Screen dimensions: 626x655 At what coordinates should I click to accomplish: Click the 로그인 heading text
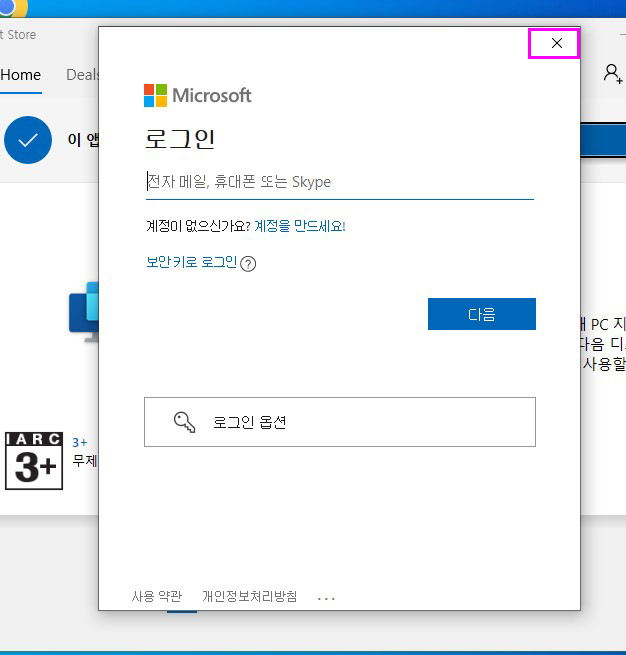click(180, 139)
